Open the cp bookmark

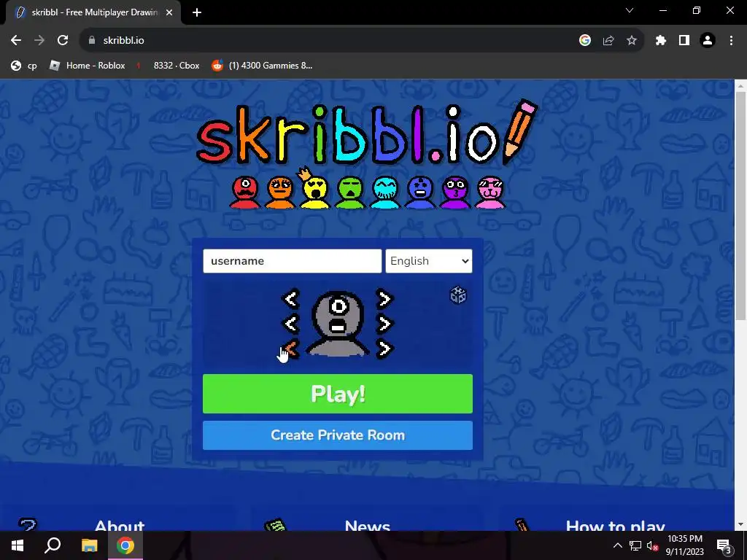(x=24, y=66)
